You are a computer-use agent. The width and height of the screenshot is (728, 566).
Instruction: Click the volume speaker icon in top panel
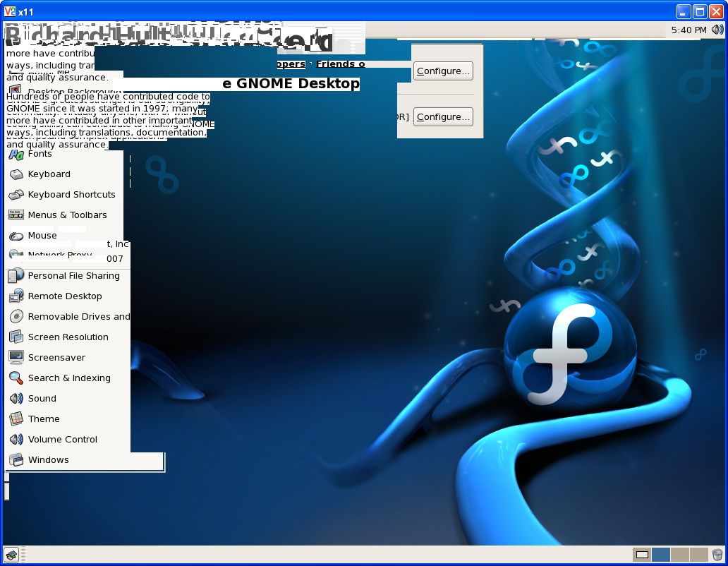717,30
